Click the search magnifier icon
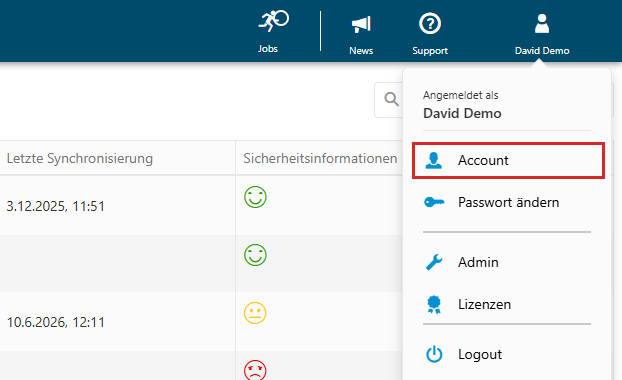Image resolution: width=622 pixels, height=380 pixels. (x=391, y=99)
